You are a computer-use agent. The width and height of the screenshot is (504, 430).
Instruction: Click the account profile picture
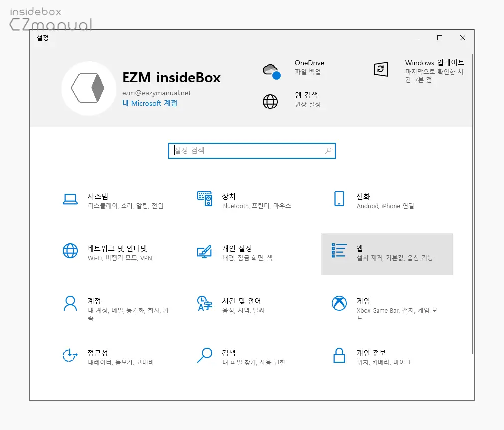pos(89,88)
